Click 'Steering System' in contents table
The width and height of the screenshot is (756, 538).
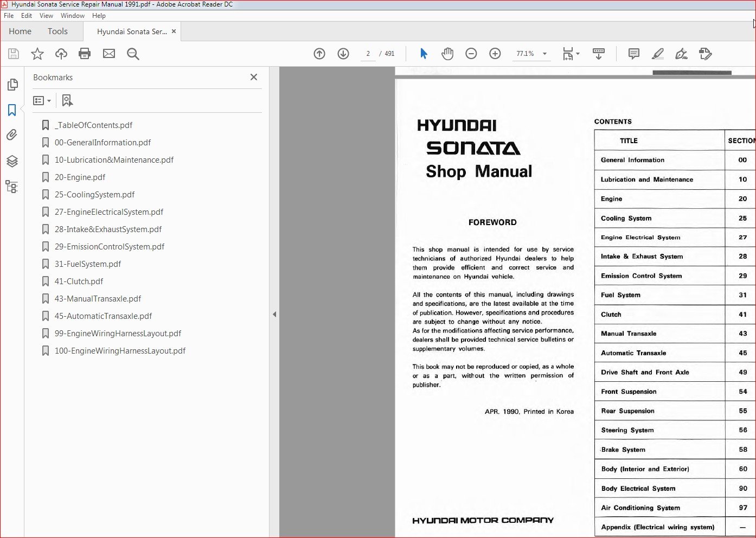tap(627, 430)
